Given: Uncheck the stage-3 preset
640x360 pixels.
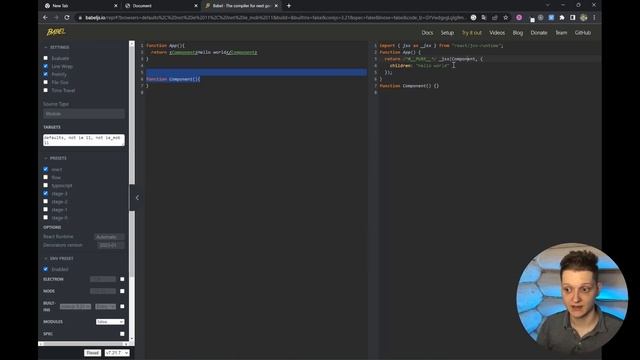Looking at the screenshot, I should point(45,193).
